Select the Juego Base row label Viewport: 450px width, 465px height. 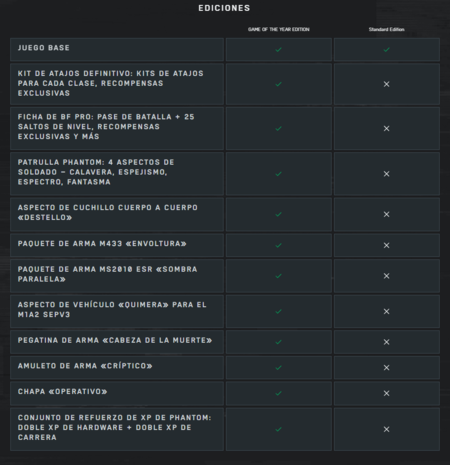pos(44,48)
